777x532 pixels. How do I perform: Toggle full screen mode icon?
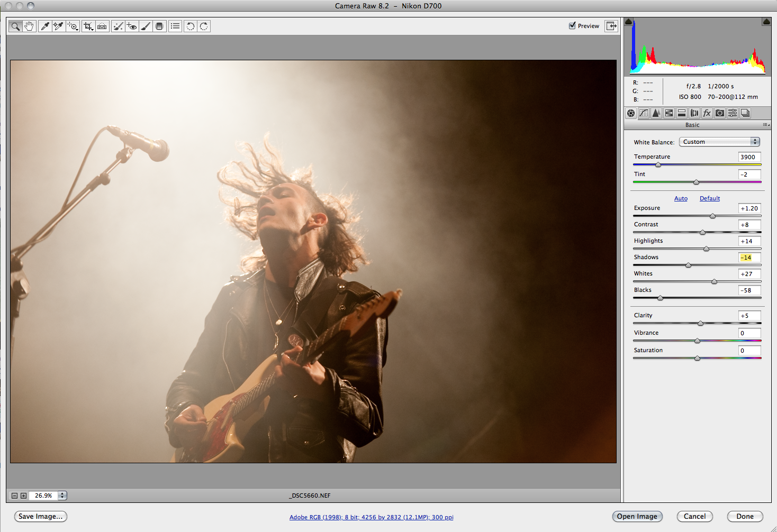[611, 26]
